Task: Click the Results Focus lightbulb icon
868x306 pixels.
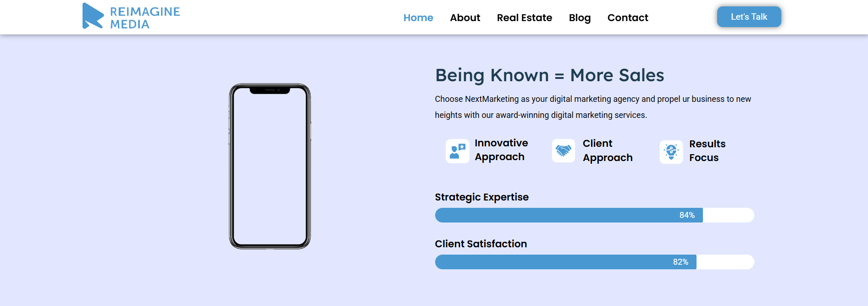Action: tap(671, 151)
